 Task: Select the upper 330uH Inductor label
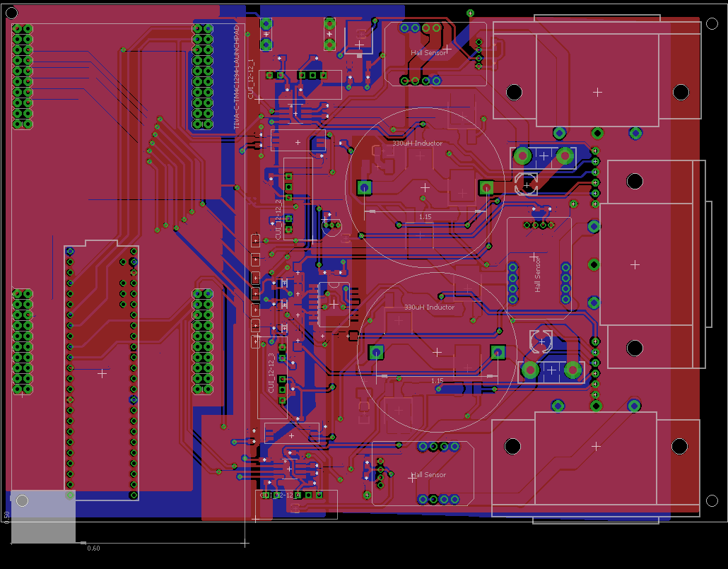pyautogui.click(x=418, y=143)
